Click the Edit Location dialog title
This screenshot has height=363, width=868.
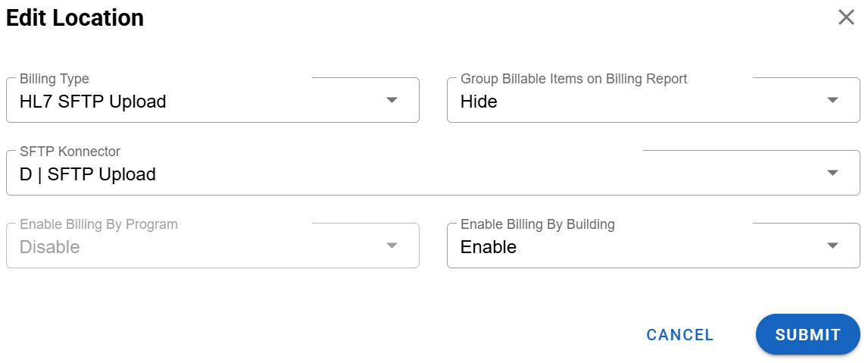point(75,18)
